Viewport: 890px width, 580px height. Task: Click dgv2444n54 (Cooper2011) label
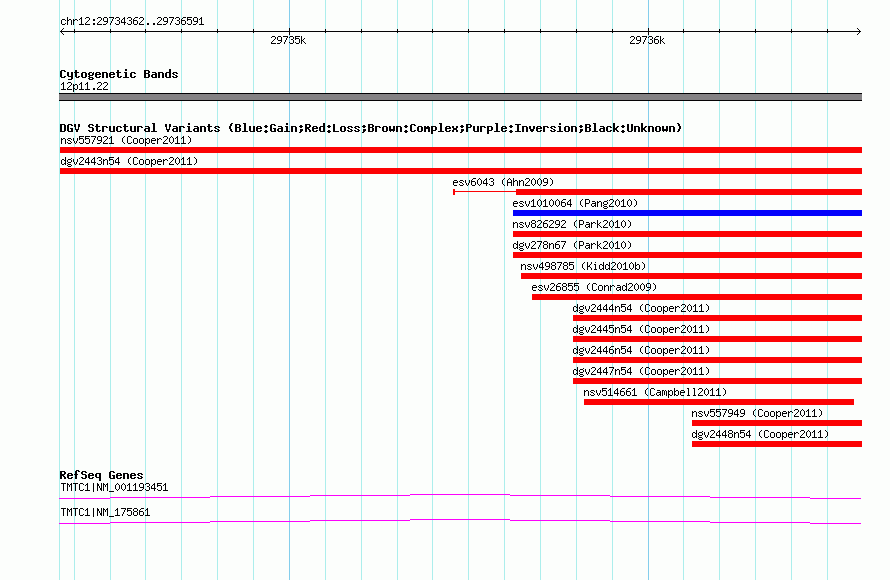(641, 308)
